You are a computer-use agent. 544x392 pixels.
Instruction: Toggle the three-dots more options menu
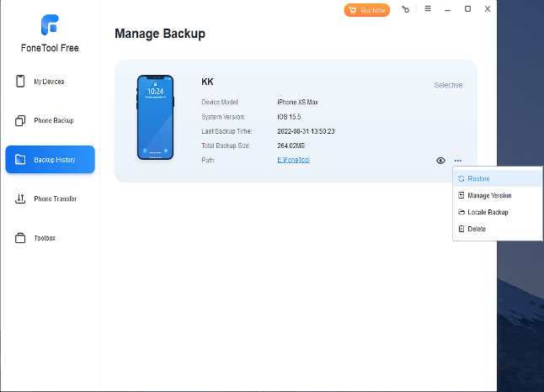[458, 160]
